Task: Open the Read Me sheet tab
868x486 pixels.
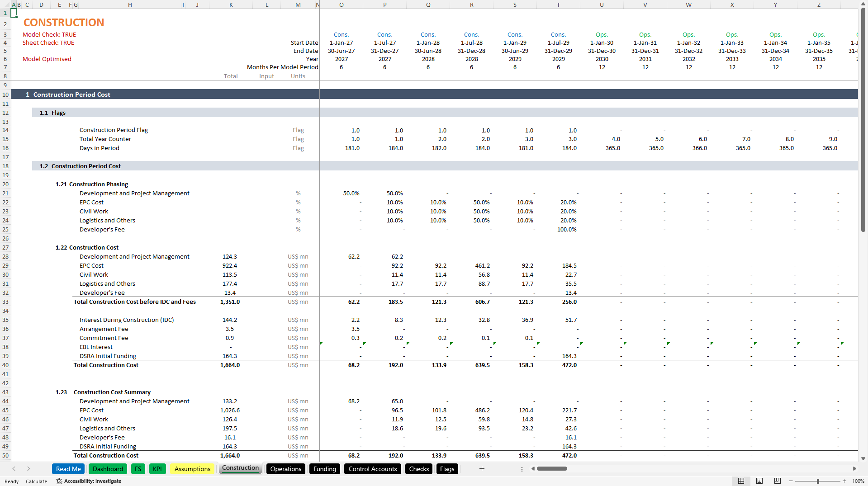Action: coord(68,469)
